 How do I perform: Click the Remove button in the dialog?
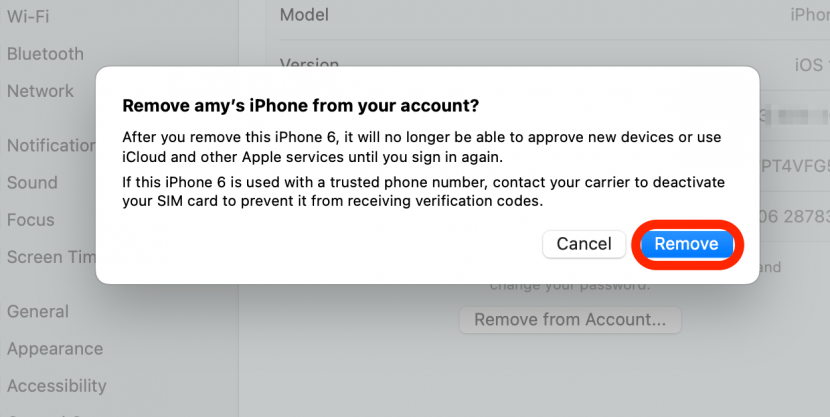point(686,244)
